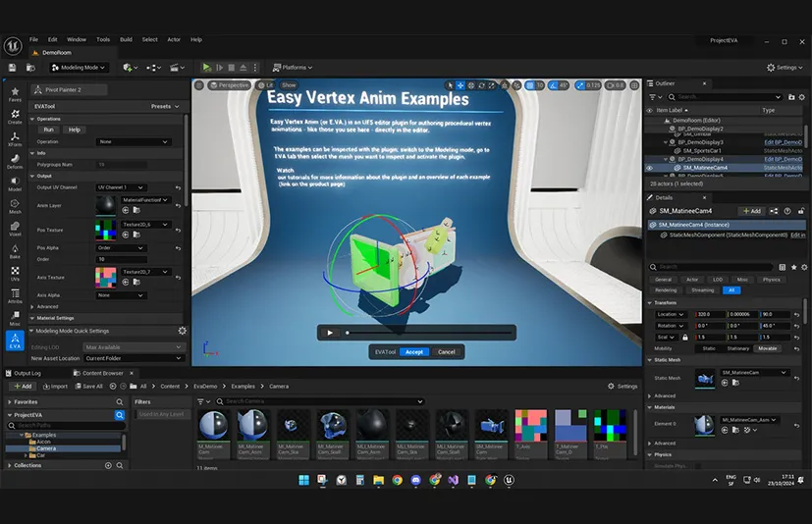
Task: Click the green Play button in toolbar
Action: point(206,68)
